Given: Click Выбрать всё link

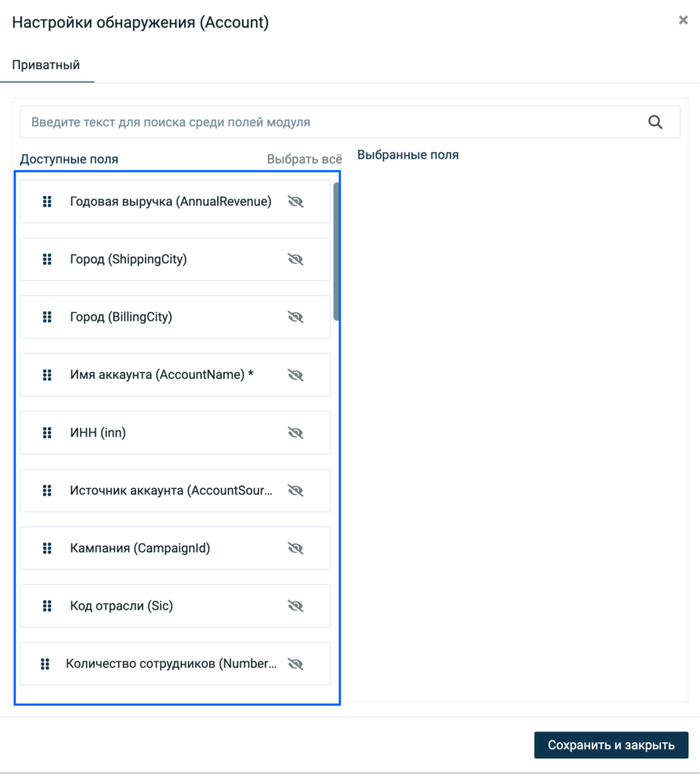Looking at the screenshot, I should tap(304, 159).
